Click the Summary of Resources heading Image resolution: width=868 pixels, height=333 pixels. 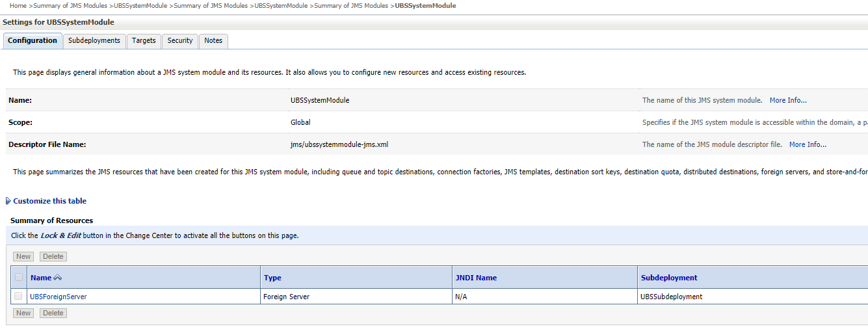[x=51, y=220]
